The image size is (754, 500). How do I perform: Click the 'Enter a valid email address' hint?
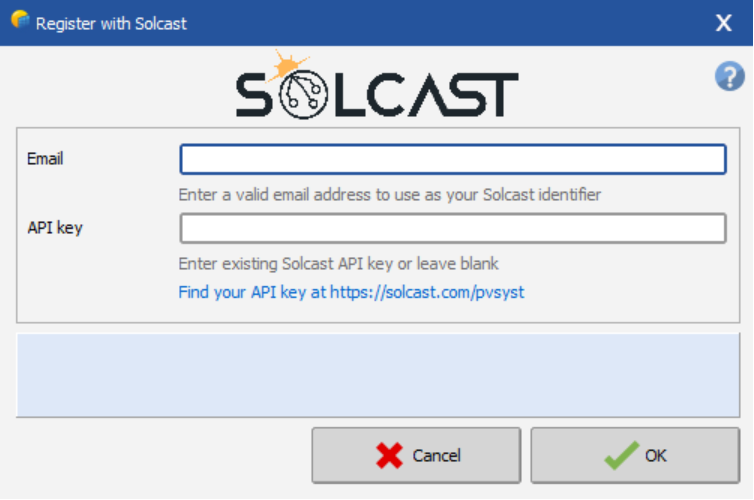point(390,195)
